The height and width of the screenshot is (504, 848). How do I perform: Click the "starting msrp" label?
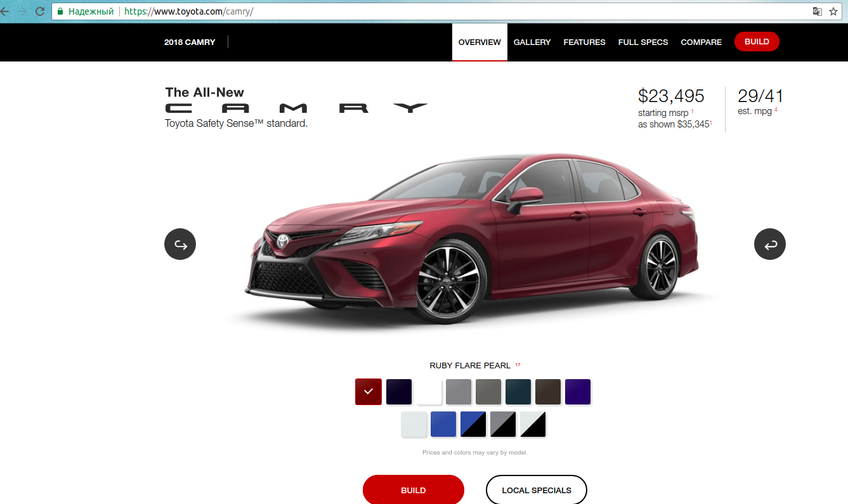tap(663, 113)
